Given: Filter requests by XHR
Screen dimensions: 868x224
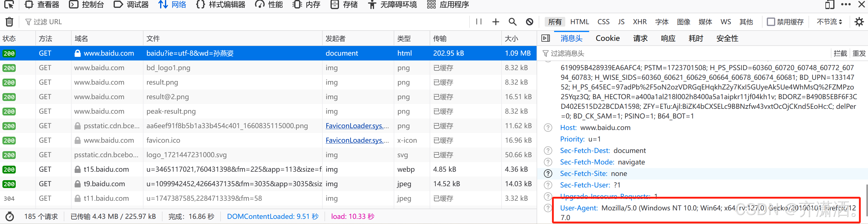Looking at the screenshot, I should (x=640, y=22).
